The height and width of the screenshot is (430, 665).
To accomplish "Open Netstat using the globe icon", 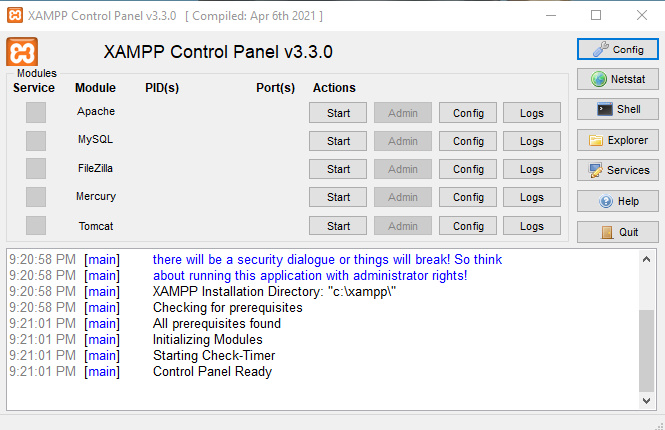I will (617, 79).
